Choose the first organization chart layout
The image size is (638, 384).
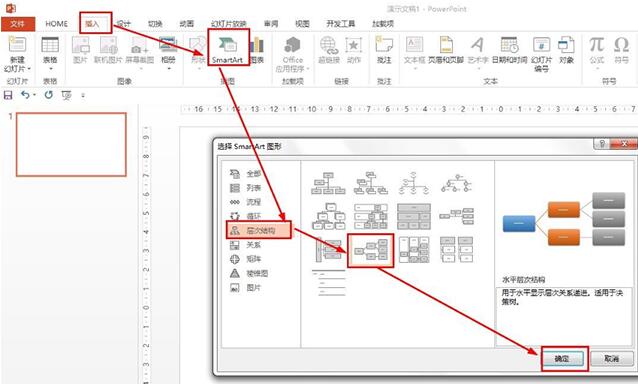coord(328,183)
